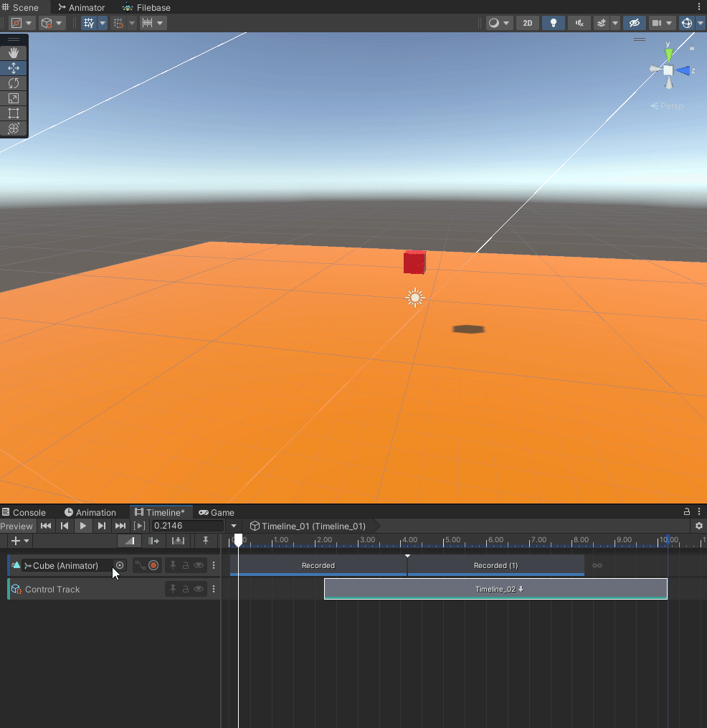Open the Timeline settings gear

coord(699,526)
